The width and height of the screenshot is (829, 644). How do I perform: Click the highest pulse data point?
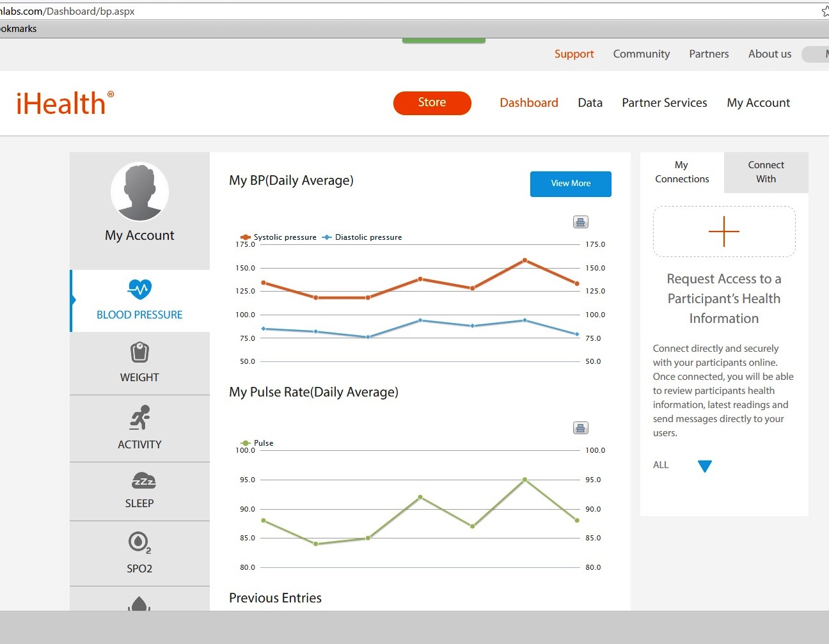point(525,480)
